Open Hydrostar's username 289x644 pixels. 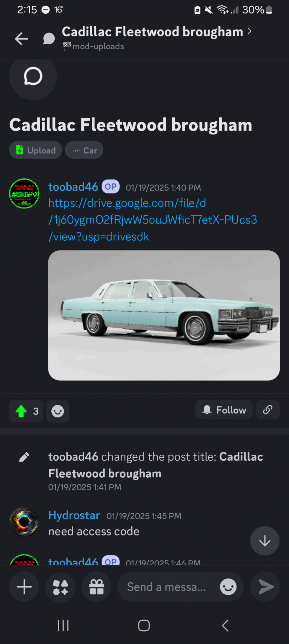(x=74, y=515)
